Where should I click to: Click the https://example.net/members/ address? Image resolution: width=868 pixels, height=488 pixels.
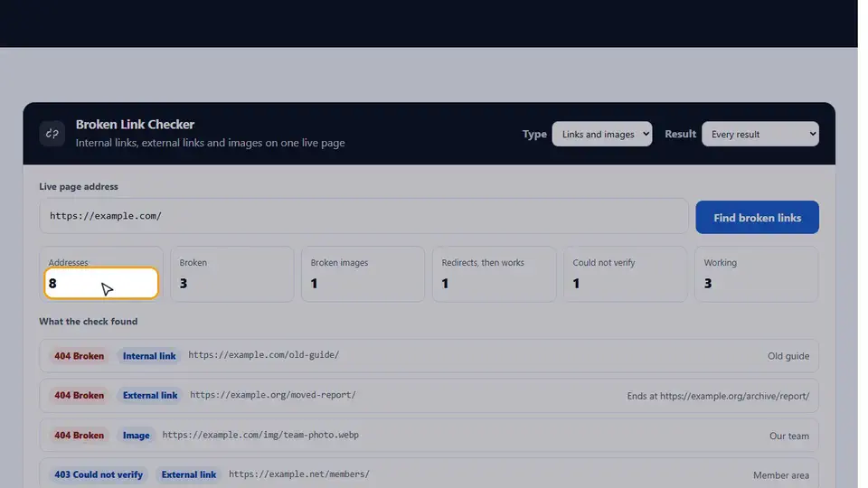[x=299, y=474]
